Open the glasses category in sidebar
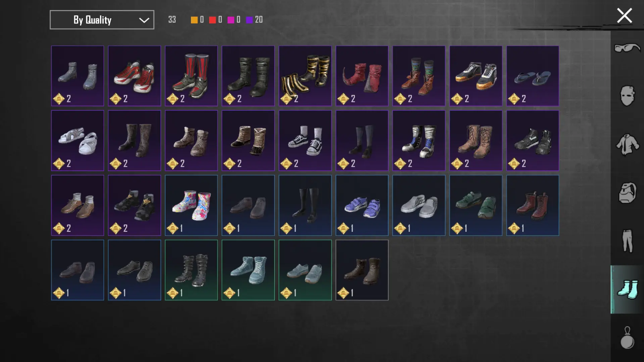 (627, 48)
